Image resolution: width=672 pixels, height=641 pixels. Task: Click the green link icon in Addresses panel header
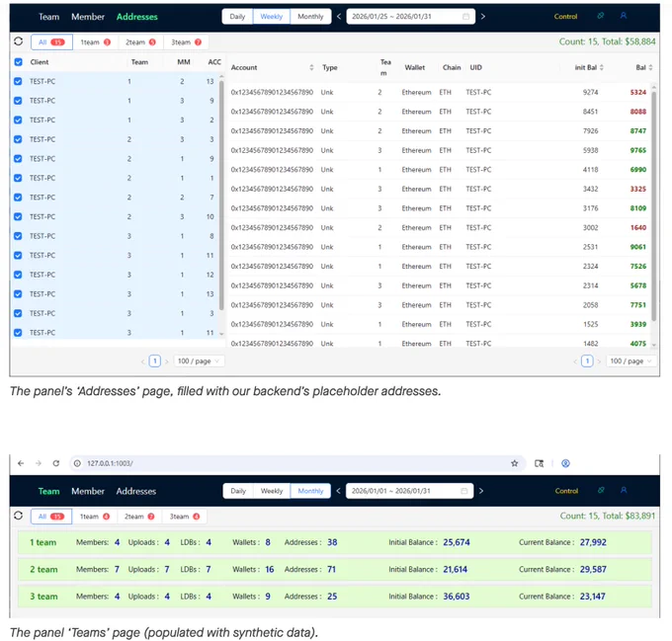click(x=601, y=16)
